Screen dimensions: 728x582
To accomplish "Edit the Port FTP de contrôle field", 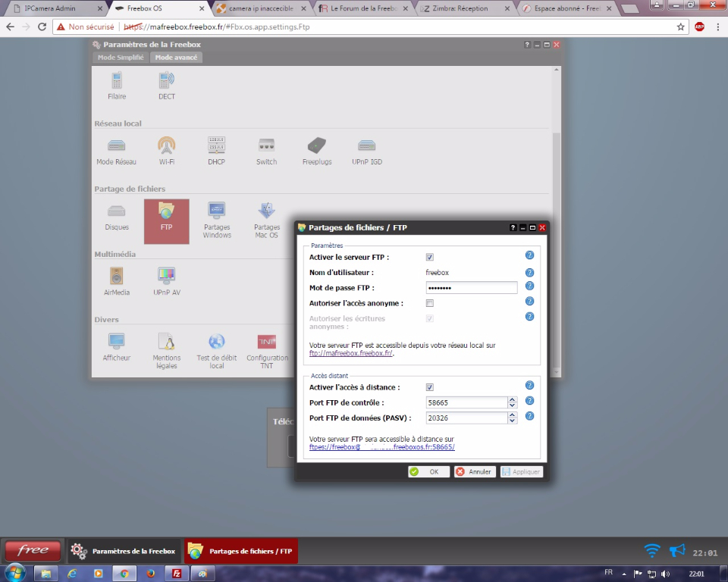I will [466, 402].
